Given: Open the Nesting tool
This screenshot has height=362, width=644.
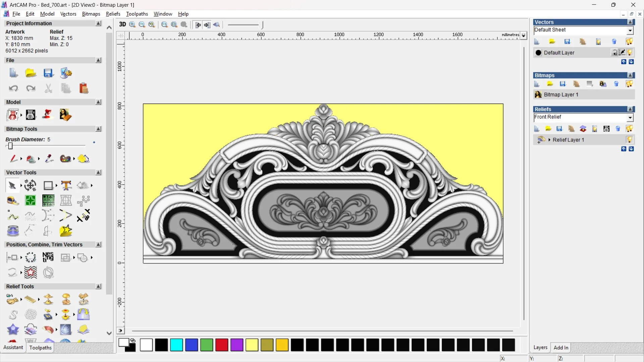Looking at the screenshot, I should (48, 257).
